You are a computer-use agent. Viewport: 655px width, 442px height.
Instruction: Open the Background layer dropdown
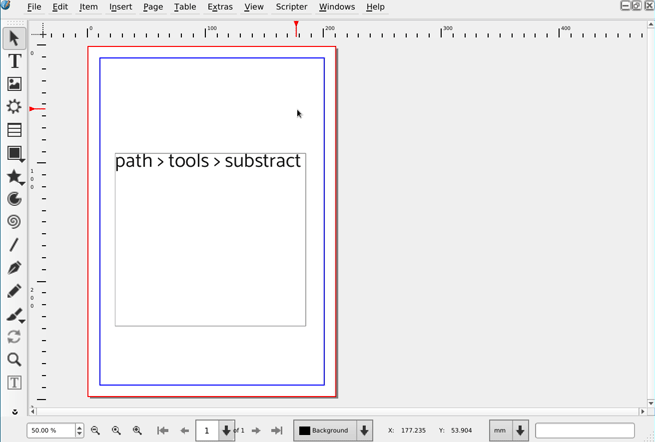click(364, 431)
